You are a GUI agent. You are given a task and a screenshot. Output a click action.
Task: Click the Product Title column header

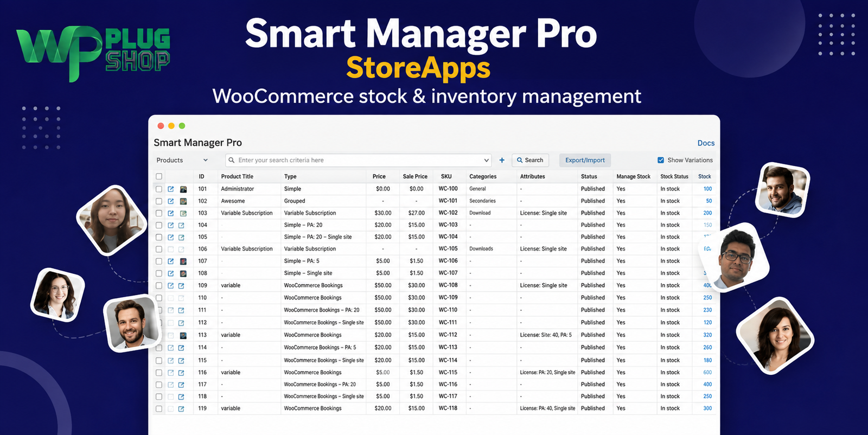[237, 176]
